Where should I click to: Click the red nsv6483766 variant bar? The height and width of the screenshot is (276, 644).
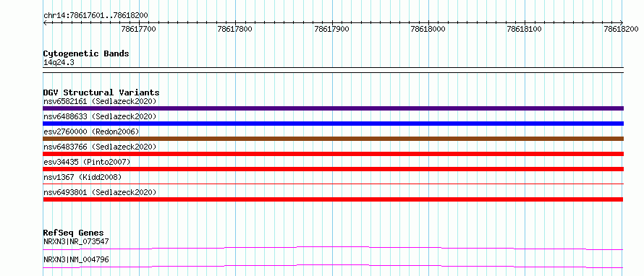coord(333,154)
